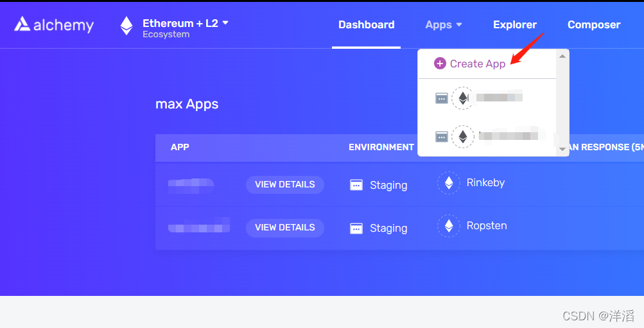
Task: Open the Composer tab
Action: click(x=594, y=24)
